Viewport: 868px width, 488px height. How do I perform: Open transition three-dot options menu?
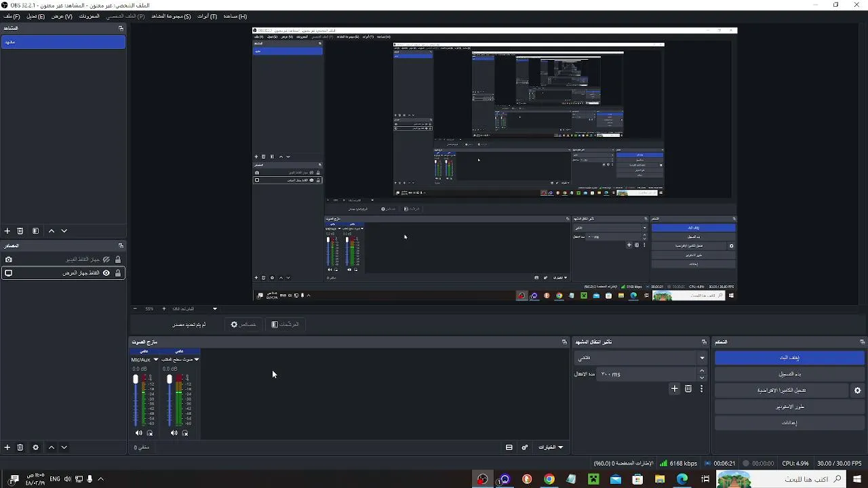702,389
